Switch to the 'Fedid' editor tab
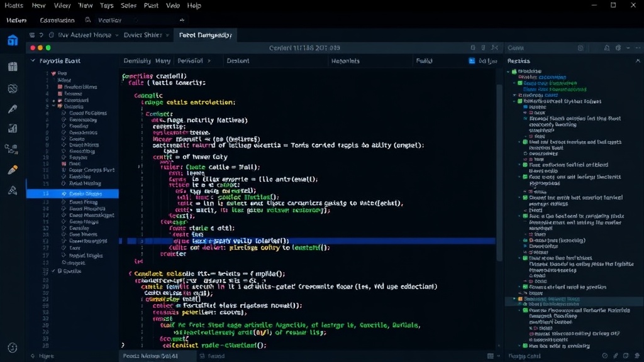Image resolution: width=644 pixels, height=362 pixels. click(424, 61)
